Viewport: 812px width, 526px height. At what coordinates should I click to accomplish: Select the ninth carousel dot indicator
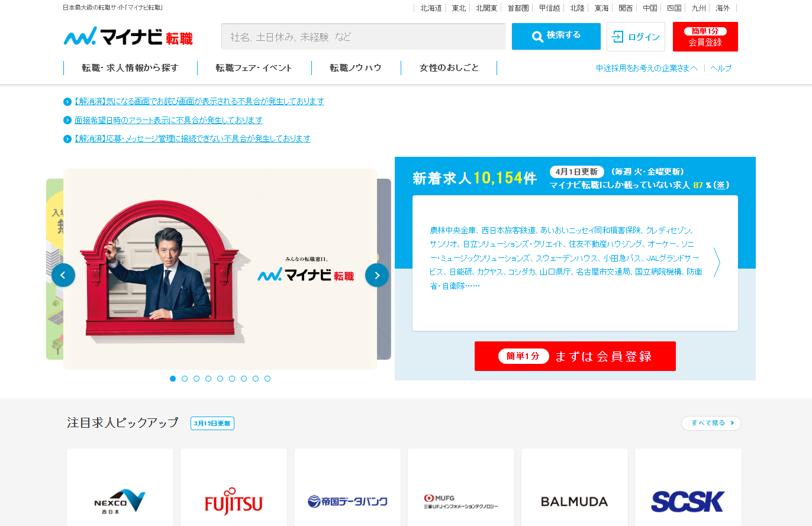pos(268,379)
